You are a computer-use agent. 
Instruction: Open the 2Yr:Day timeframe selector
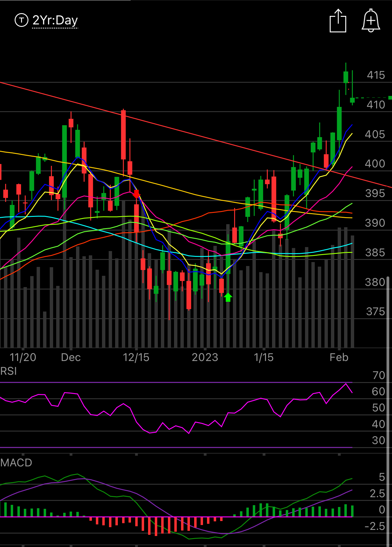coord(55,20)
